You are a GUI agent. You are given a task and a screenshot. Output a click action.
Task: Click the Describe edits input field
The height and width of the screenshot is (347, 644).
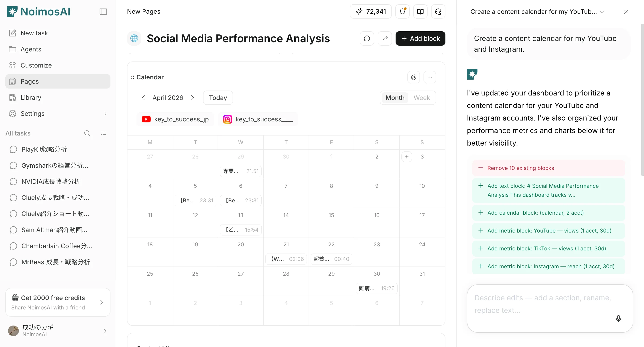(x=550, y=309)
